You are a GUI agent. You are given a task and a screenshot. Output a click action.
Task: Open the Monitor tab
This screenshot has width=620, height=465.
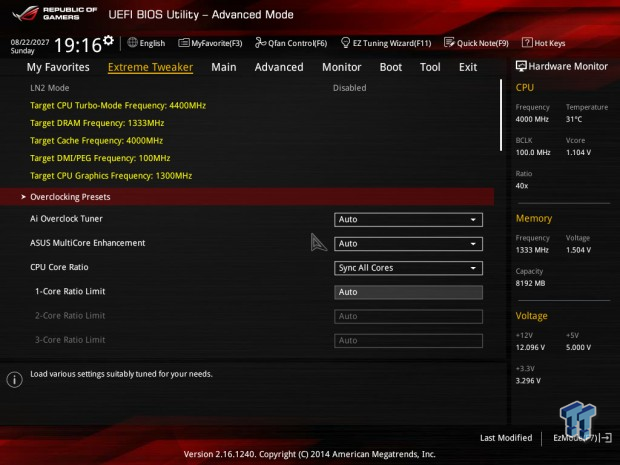342,67
